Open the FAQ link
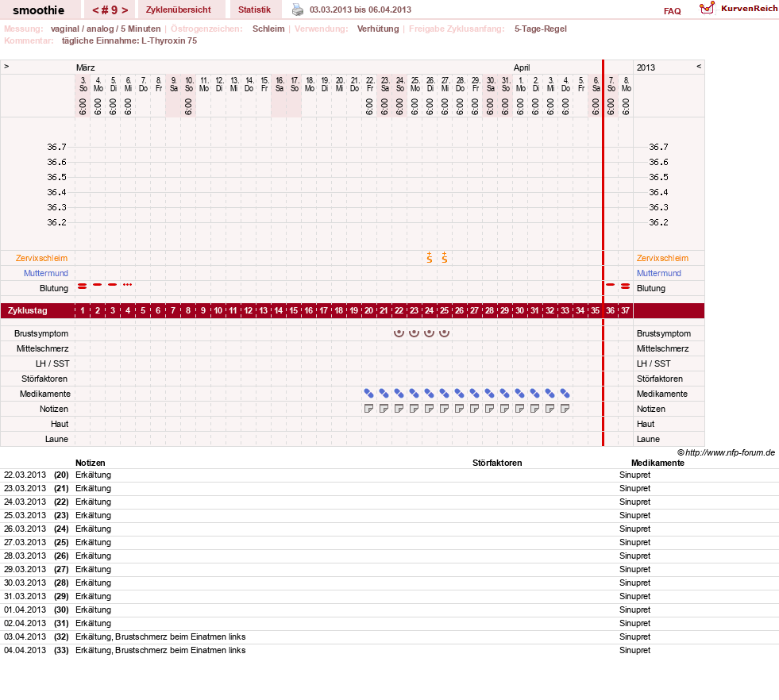The width and height of the screenshot is (779, 700). 672,11
